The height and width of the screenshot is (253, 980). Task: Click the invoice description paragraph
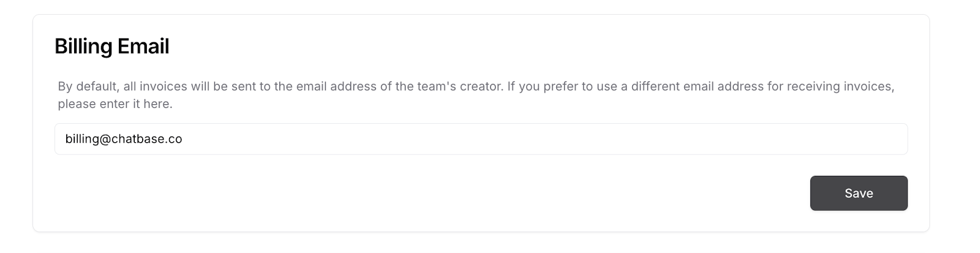click(476, 95)
